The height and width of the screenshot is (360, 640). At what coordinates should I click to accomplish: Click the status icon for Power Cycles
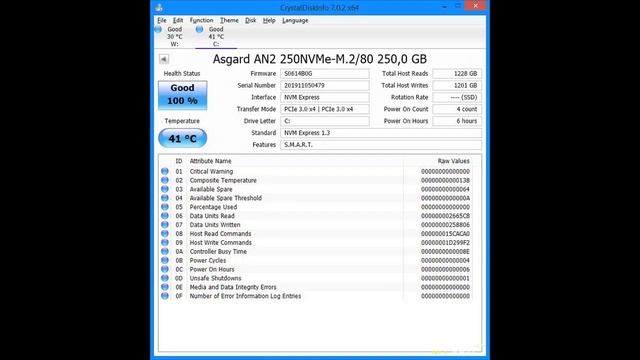[165, 260]
